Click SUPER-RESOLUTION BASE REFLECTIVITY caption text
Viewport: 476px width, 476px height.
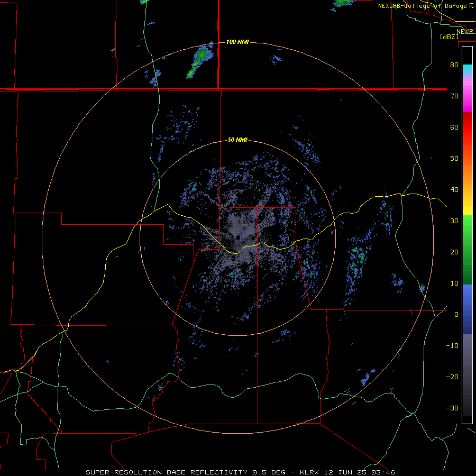(167, 472)
